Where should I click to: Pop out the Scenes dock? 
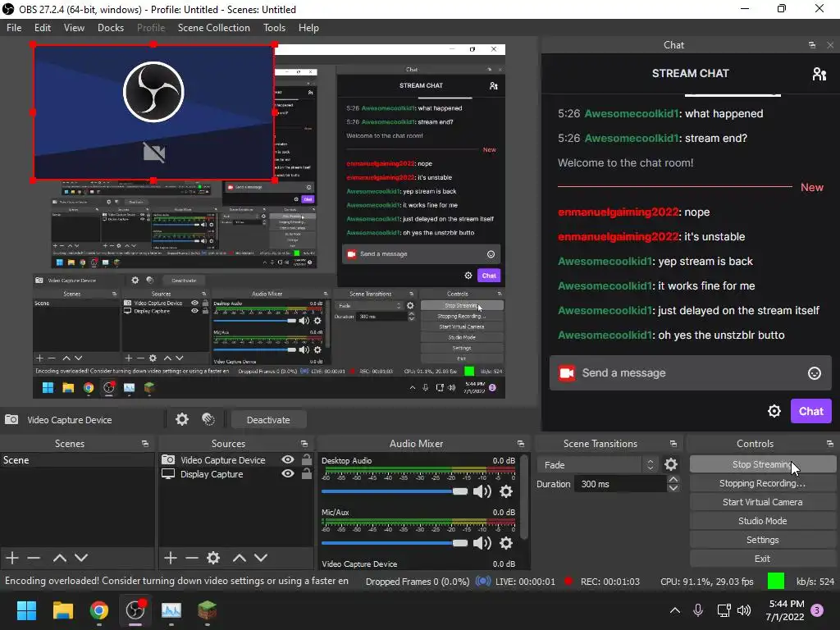click(145, 444)
